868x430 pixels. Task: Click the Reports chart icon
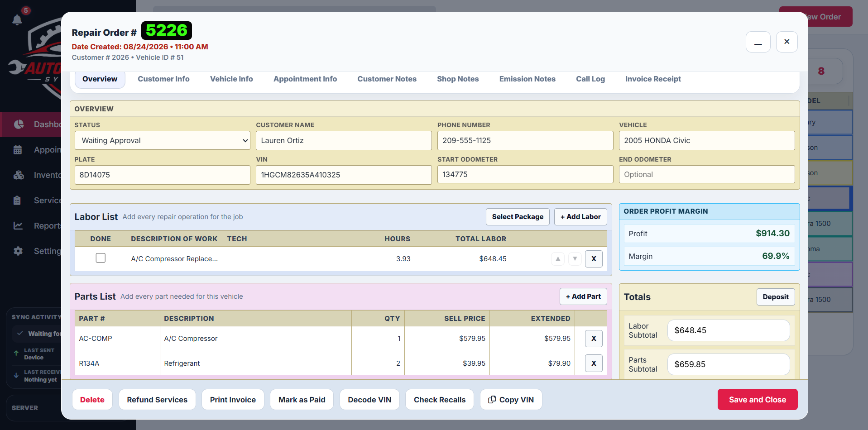click(x=18, y=225)
